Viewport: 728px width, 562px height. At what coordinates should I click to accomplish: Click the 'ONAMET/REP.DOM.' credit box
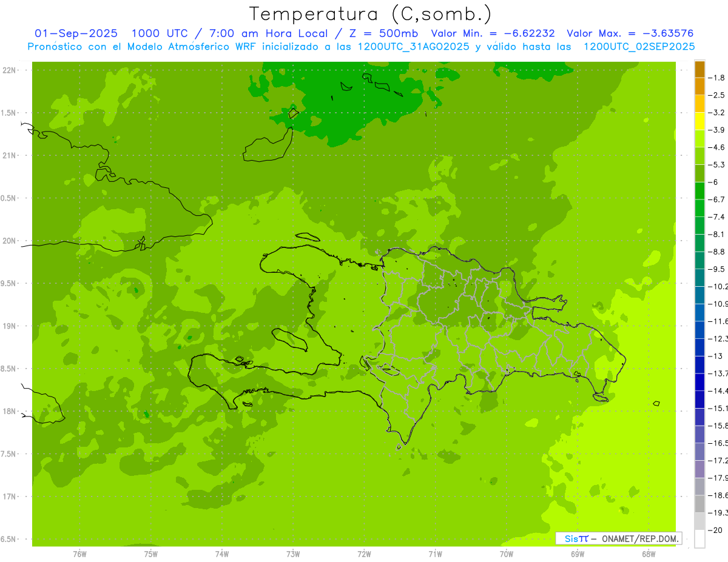(619, 538)
